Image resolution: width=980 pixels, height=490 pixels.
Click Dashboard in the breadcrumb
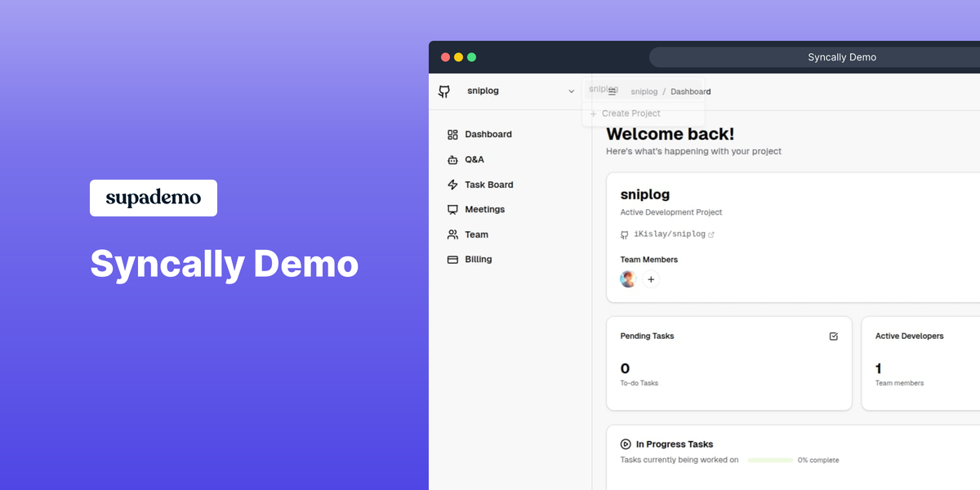pyautogui.click(x=691, y=92)
